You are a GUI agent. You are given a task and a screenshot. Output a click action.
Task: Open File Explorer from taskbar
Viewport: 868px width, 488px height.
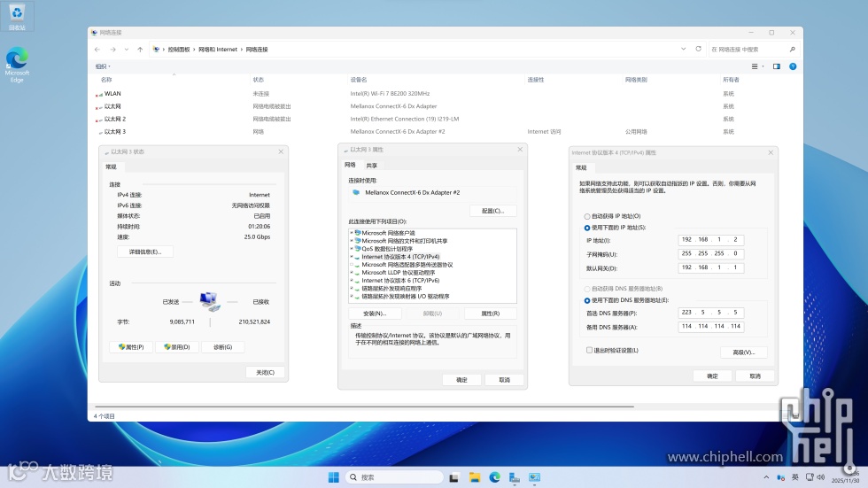coord(475,477)
